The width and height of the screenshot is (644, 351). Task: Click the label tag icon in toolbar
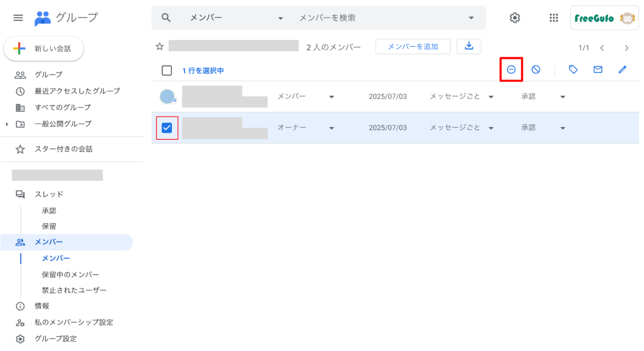click(x=573, y=70)
